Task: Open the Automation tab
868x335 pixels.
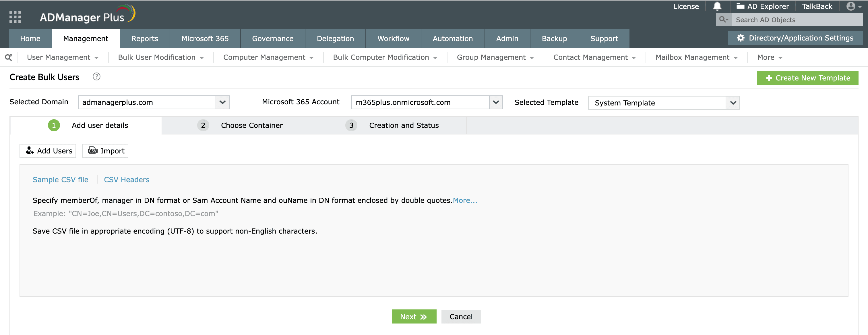Action: pyautogui.click(x=452, y=39)
